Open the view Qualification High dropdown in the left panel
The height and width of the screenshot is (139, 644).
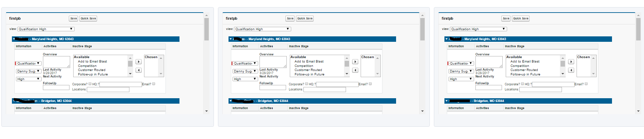[46, 29]
